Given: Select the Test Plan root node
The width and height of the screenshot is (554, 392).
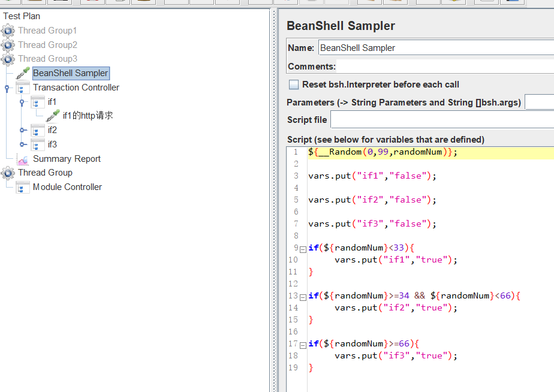Looking at the screenshot, I should pyautogui.click(x=22, y=16).
